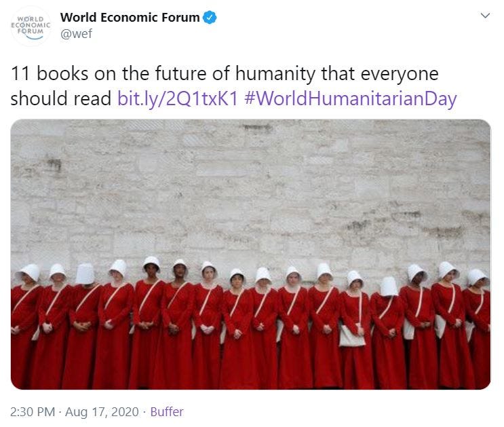
Task: Click the stone wall in the photo
Action: click(251, 190)
